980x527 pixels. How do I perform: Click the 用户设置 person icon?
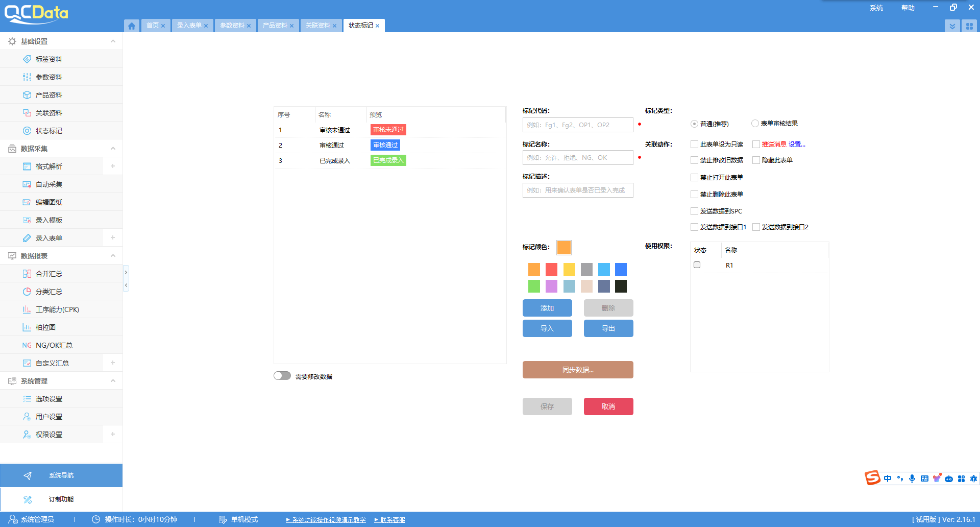click(x=27, y=417)
